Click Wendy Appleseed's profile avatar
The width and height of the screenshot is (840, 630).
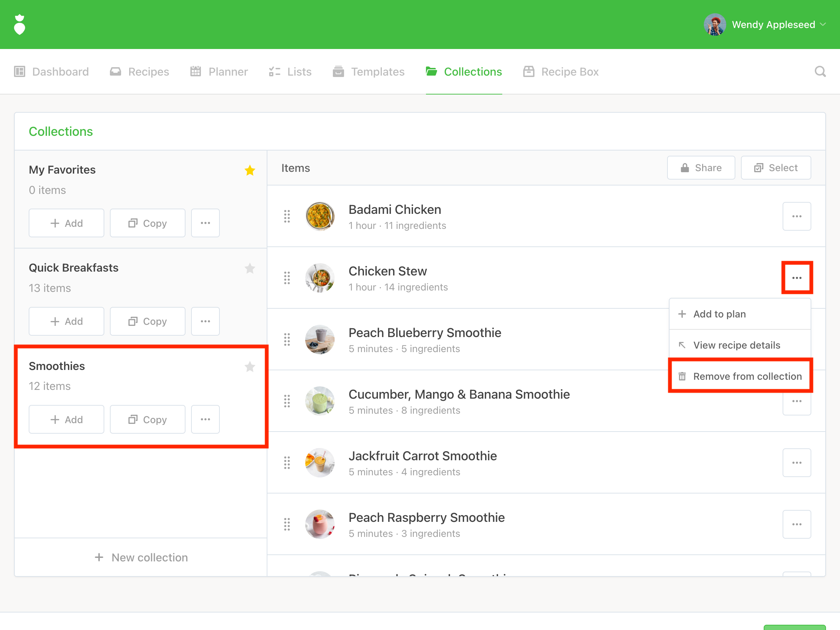[715, 25]
